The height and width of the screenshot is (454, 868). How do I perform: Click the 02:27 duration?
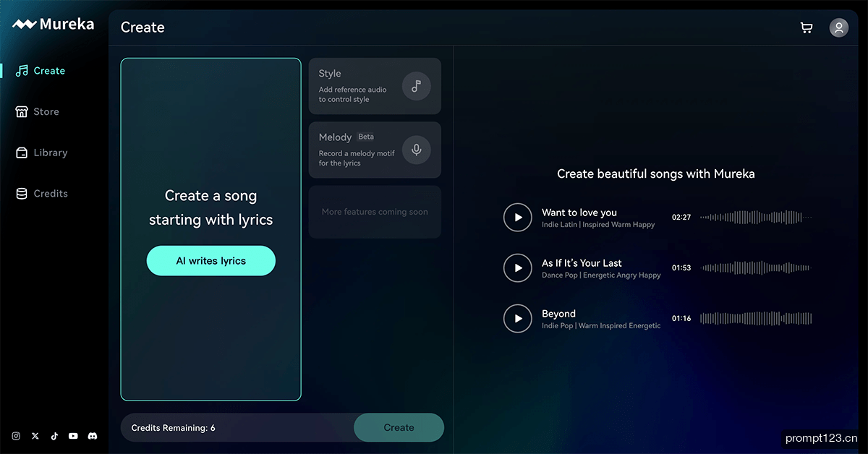(681, 218)
